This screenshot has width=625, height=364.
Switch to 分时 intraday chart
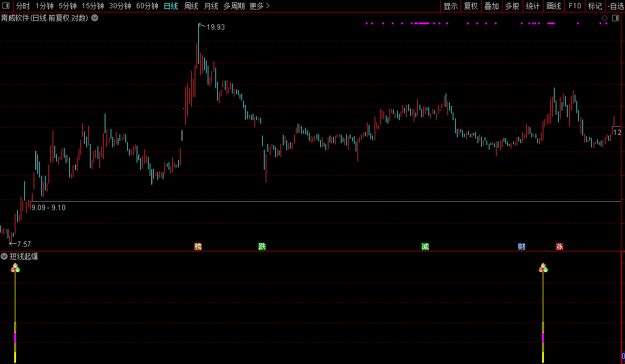click(22, 6)
